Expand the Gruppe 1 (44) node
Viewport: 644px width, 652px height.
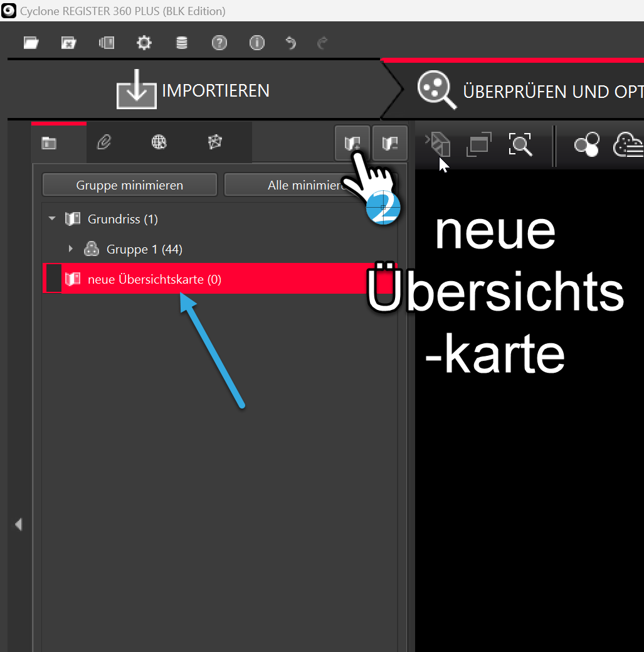point(71,249)
